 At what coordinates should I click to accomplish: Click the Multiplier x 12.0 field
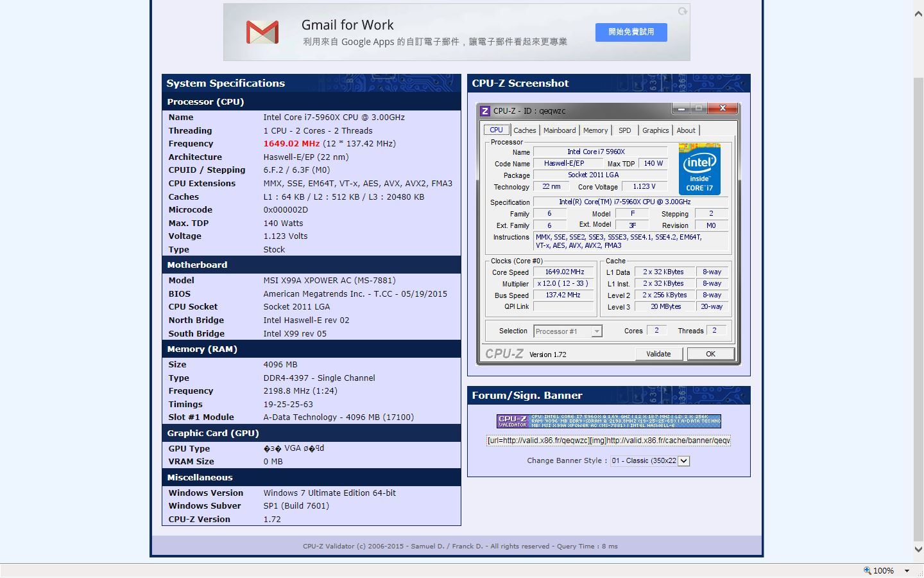point(565,284)
